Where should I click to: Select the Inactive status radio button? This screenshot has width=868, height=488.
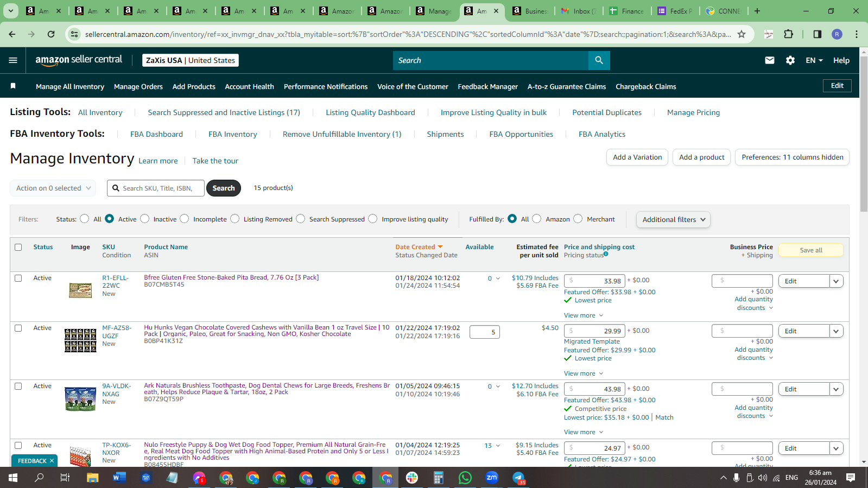click(144, 219)
